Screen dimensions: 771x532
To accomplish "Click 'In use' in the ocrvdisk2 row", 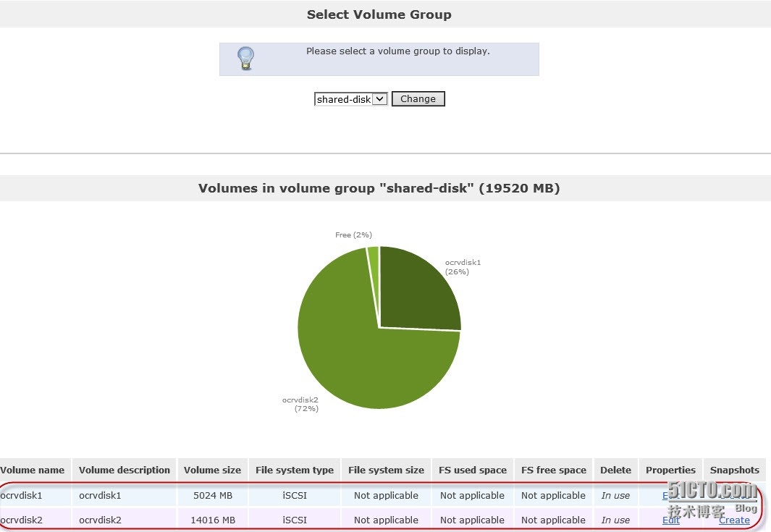I will (615, 520).
